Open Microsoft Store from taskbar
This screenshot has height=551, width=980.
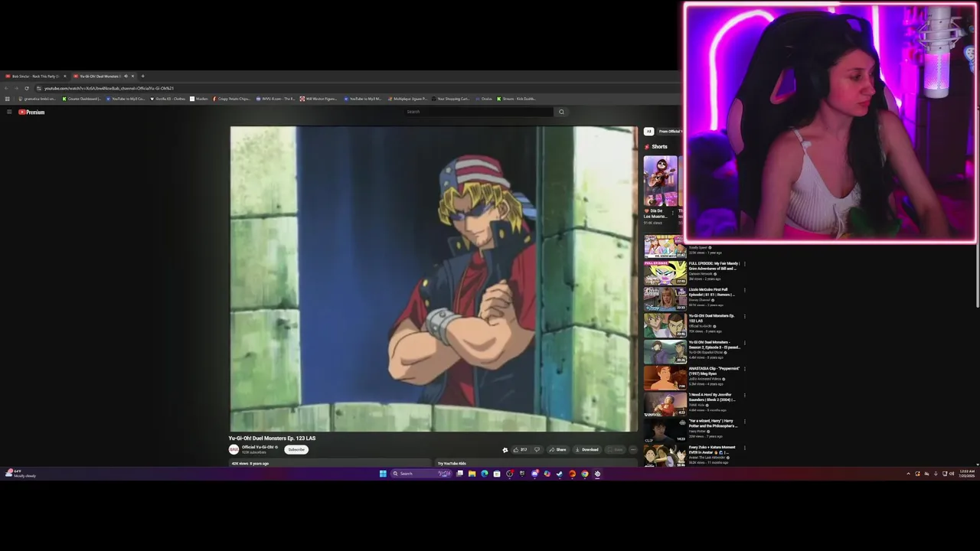[497, 474]
